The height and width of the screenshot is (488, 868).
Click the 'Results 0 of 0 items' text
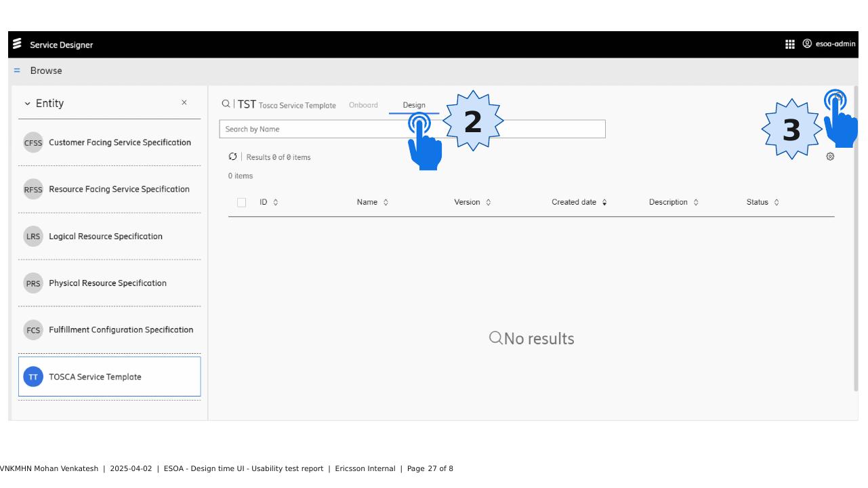278,157
